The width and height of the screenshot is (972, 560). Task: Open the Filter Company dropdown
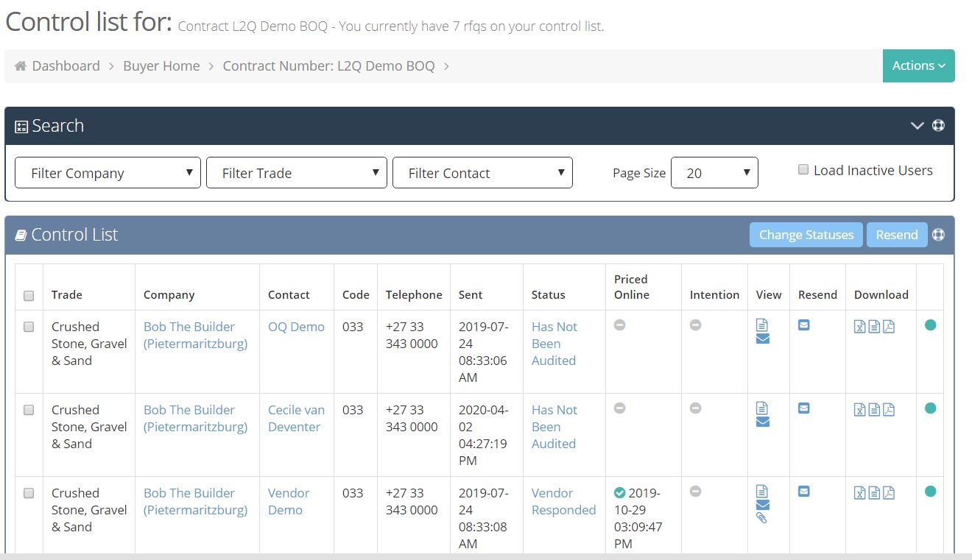108,173
